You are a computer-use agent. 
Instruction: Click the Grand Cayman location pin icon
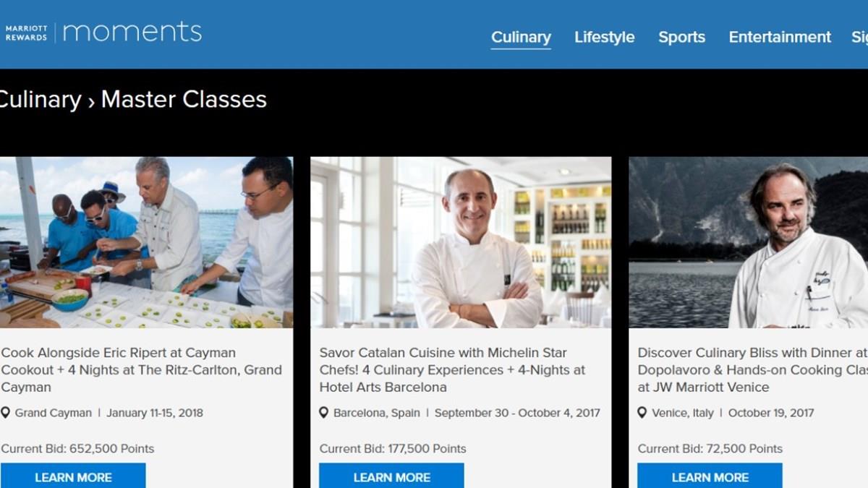[6, 413]
